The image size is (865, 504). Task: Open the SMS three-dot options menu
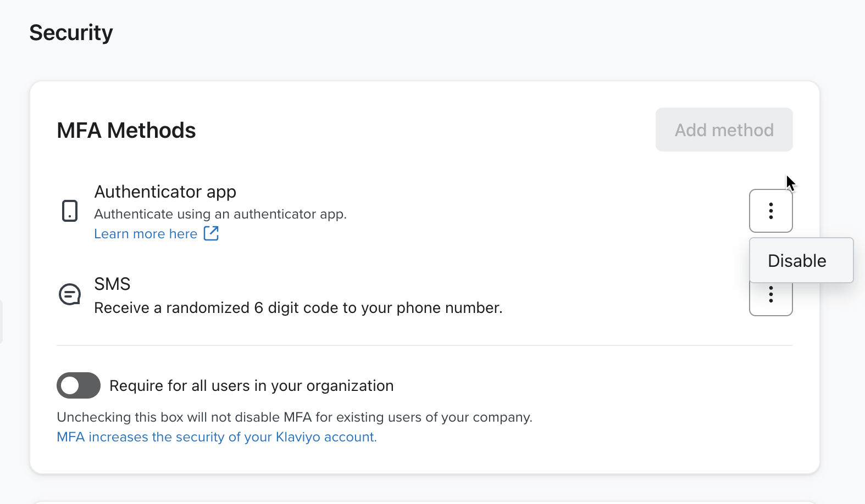(x=770, y=299)
